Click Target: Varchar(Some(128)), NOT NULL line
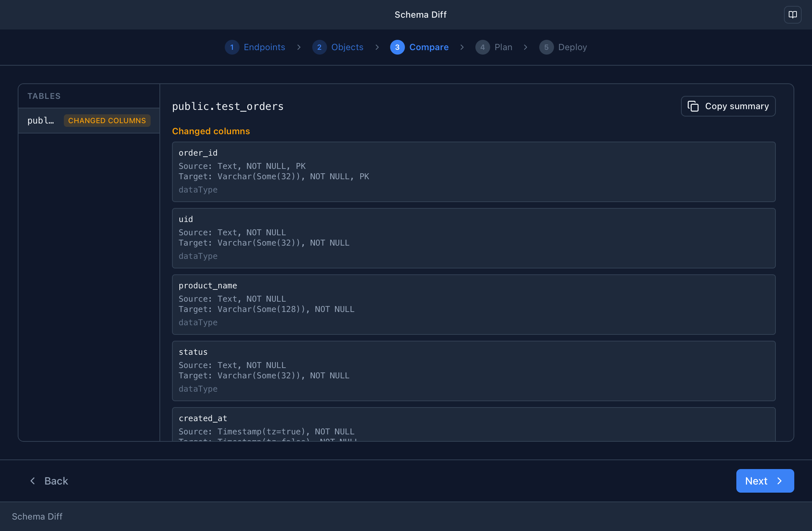812x531 pixels. (266, 309)
